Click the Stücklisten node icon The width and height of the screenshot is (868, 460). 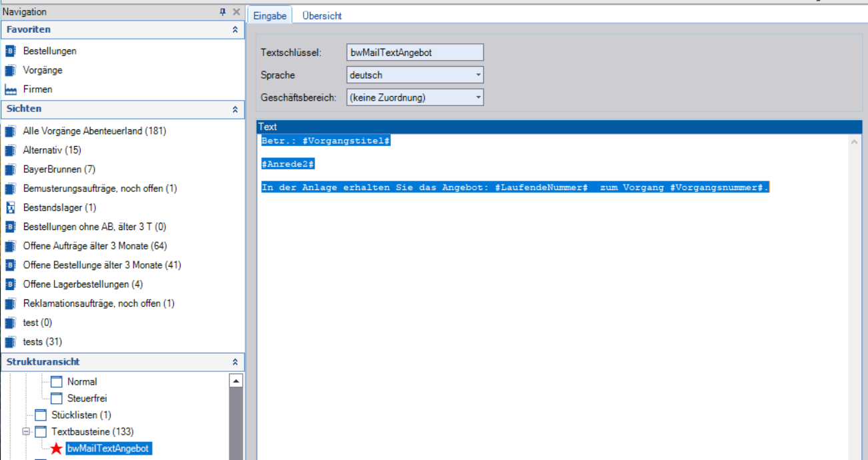pyautogui.click(x=41, y=415)
